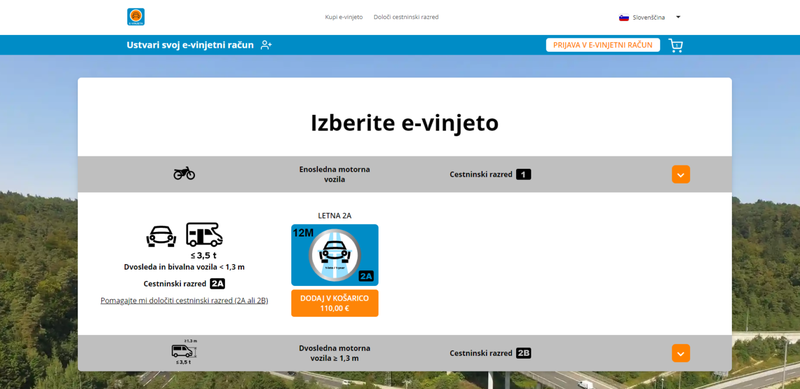Expand the Enosledna motorna vozila section

pyautogui.click(x=681, y=175)
